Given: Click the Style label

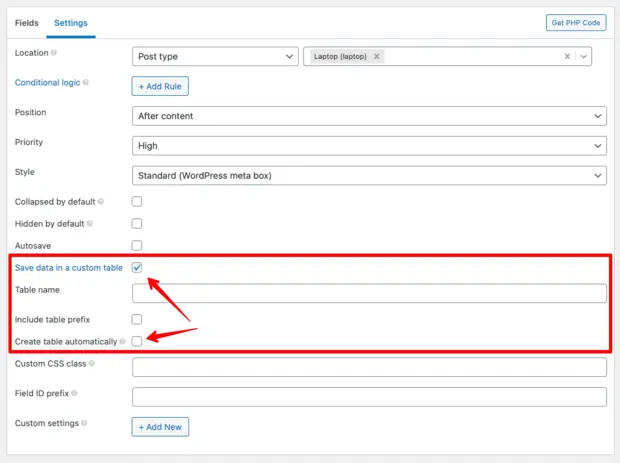Looking at the screenshot, I should tap(25, 172).
